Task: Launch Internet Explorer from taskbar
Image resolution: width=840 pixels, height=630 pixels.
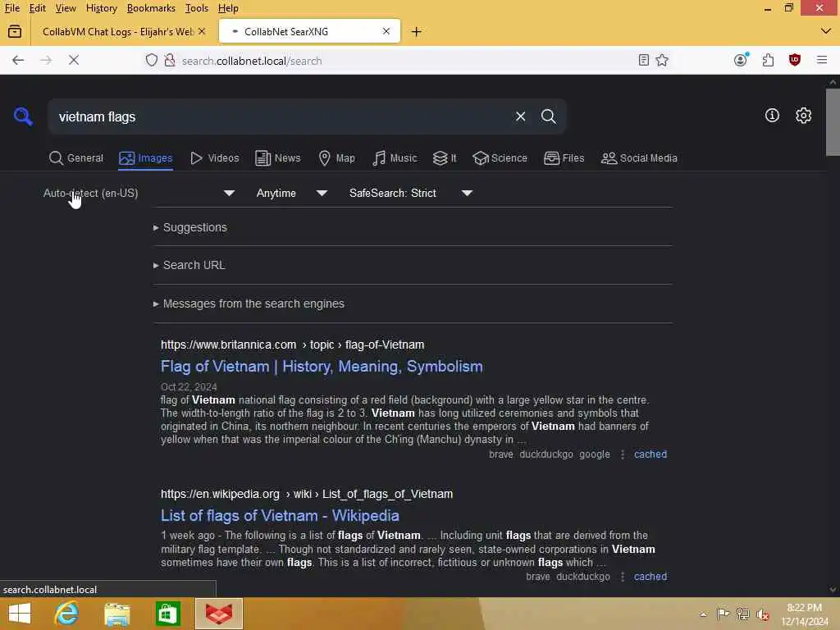Action: coord(66,614)
